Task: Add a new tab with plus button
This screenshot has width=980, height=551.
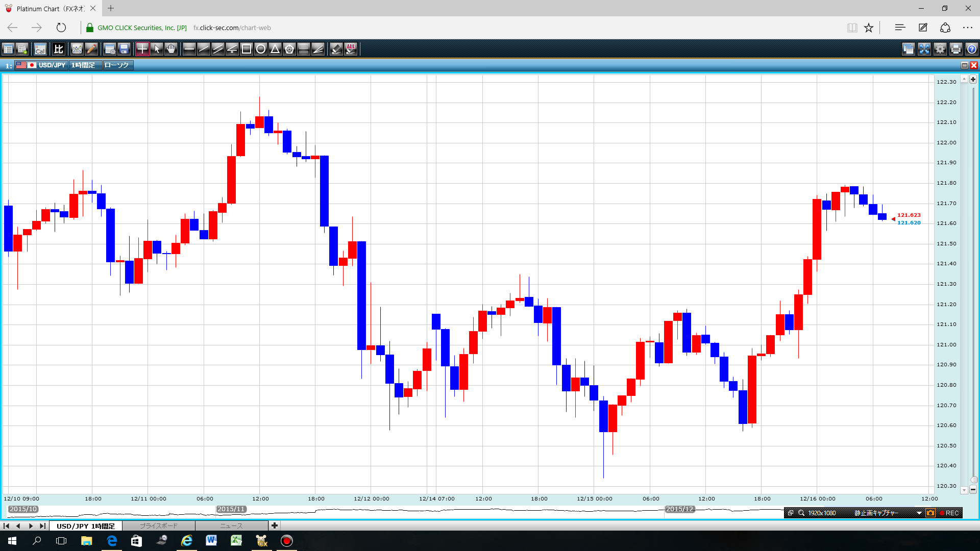Action: pos(275,525)
